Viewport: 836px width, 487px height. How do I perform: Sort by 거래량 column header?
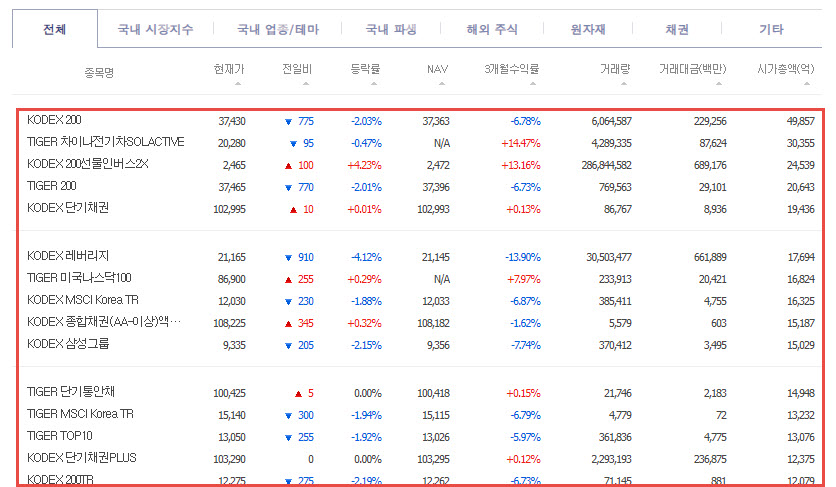click(x=615, y=69)
